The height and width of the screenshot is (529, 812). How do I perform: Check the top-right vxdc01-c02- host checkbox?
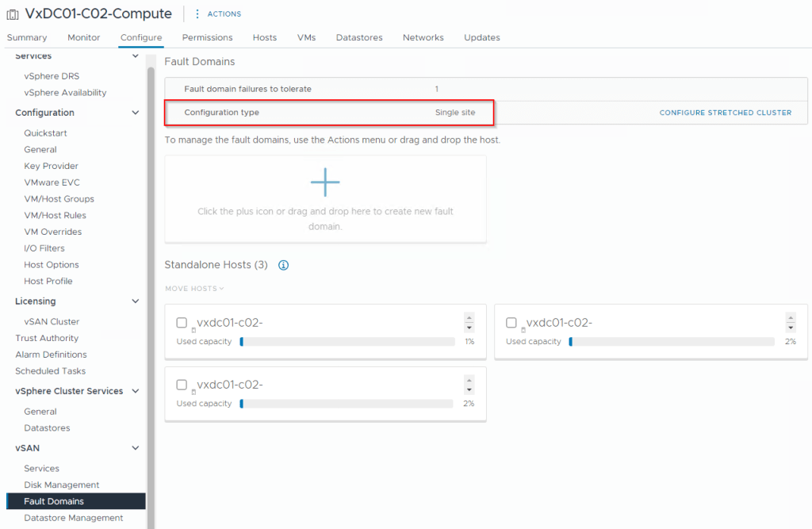tap(511, 323)
